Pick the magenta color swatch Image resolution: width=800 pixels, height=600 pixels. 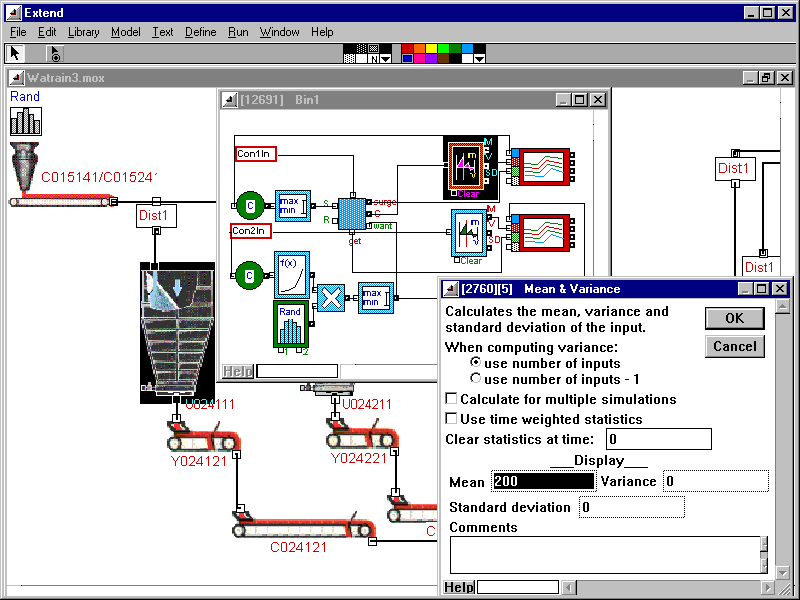pyautogui.click(x=419, y=59)
